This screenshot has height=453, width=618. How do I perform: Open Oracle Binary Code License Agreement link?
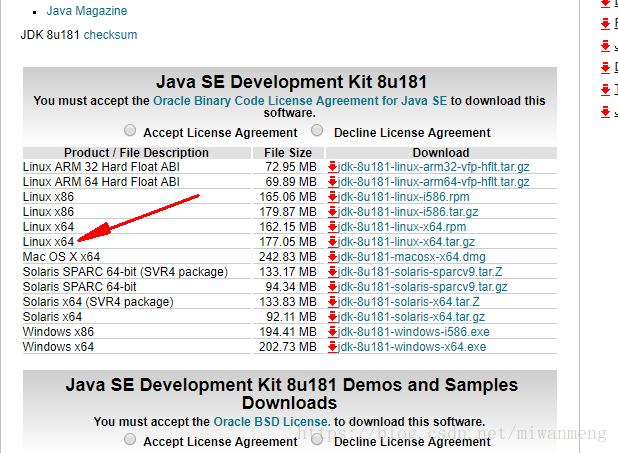point(300,101)
